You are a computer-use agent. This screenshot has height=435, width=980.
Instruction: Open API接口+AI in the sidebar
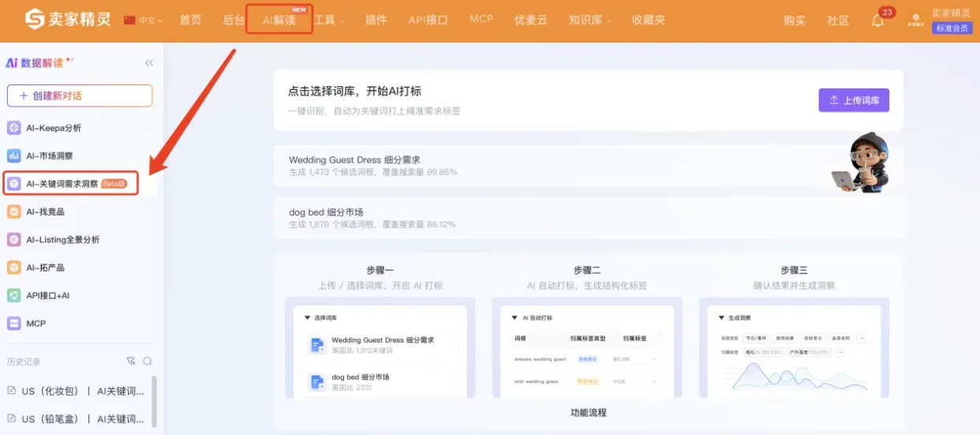[x=79, y=295]
